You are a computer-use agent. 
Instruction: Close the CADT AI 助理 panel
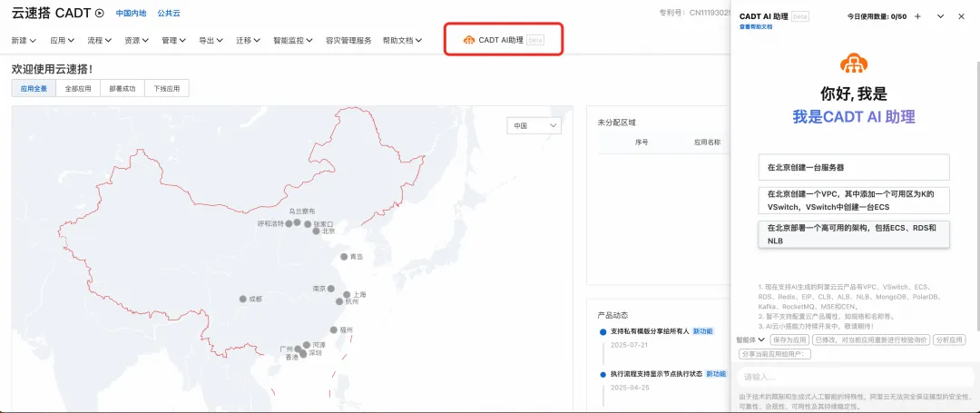(961, 16)
